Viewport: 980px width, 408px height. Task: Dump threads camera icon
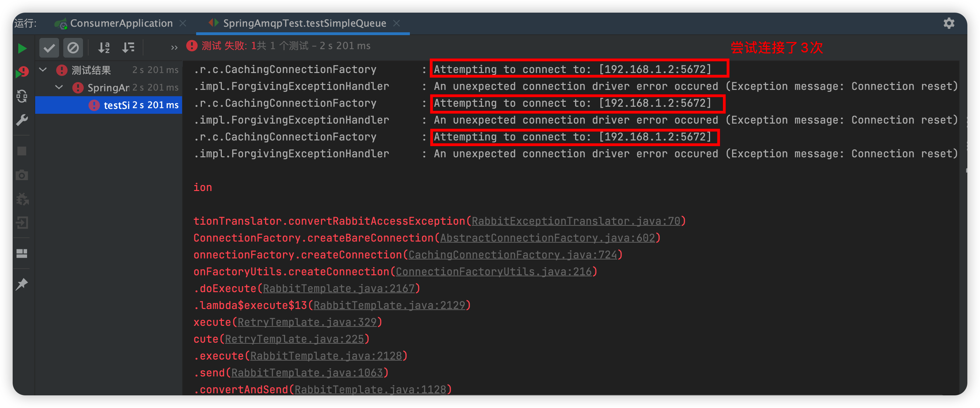tap(22, 175)
